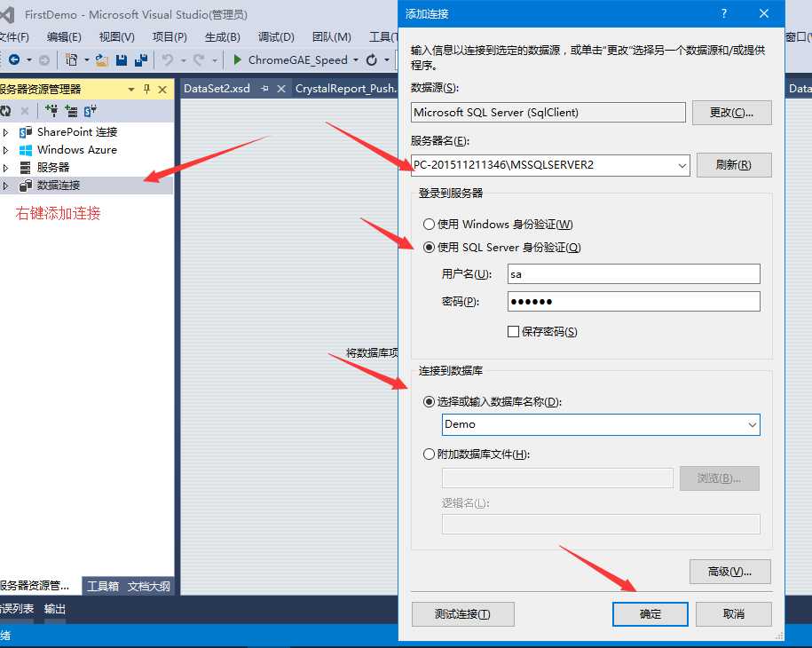Expand the 服务器 tree node
This screenshot has width=812, height=648.
click(5, 168)
